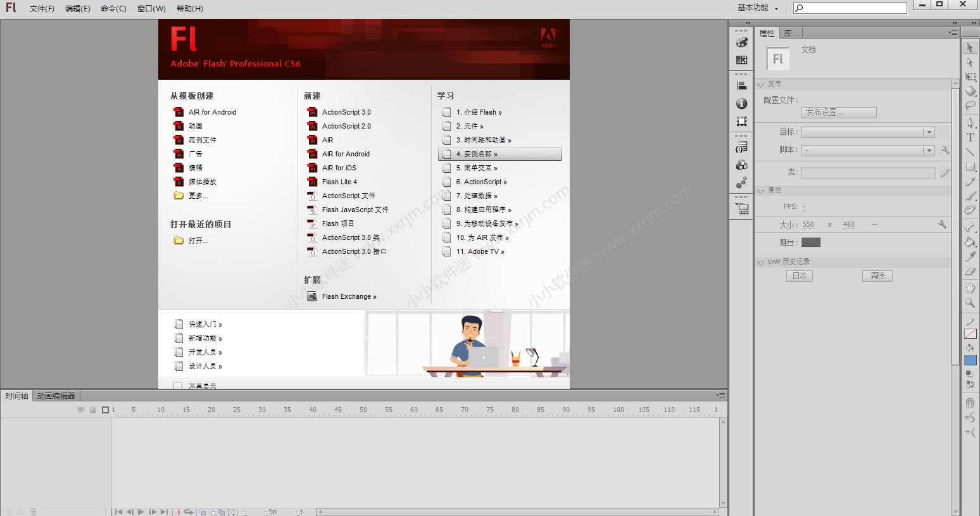Toggle show/hide all layers eye
The height and width of the screenshot is (516, 980).
click(80, 410)
